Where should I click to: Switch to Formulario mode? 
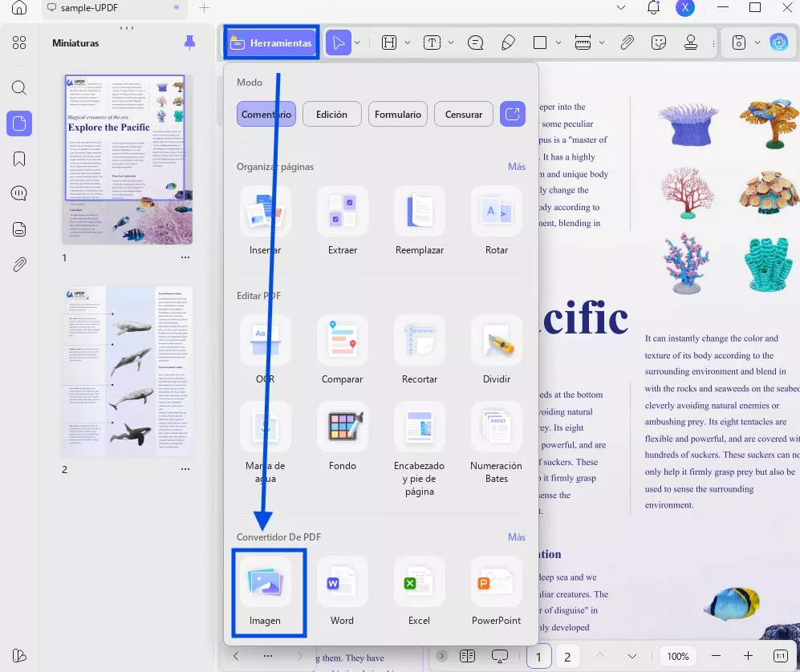[x=397, y=114]
